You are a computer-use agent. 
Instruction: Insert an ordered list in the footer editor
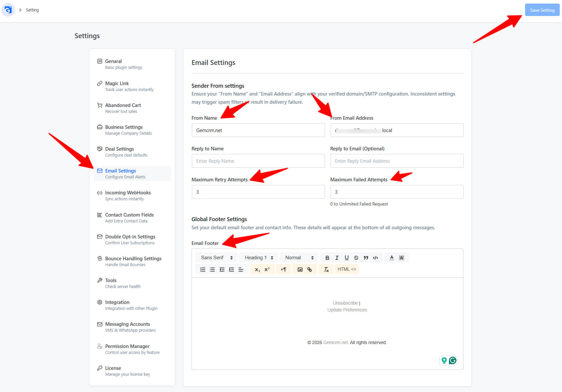[203, 269]
